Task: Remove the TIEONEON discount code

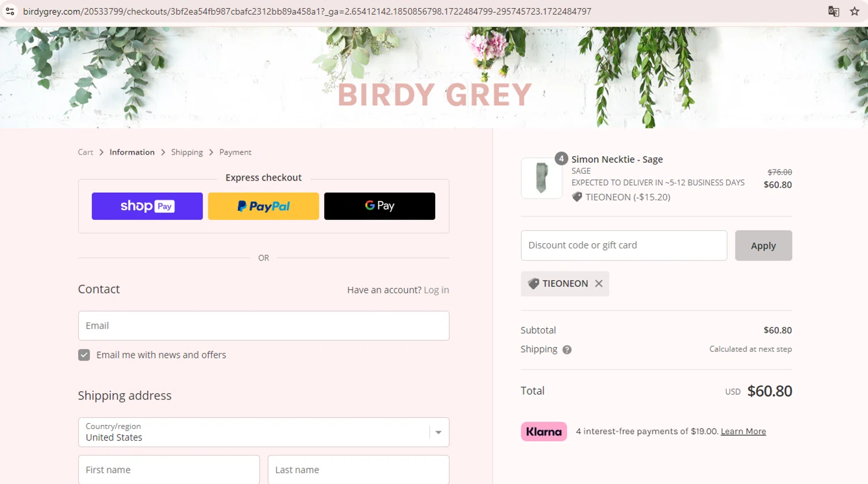Action: (599, 284)
